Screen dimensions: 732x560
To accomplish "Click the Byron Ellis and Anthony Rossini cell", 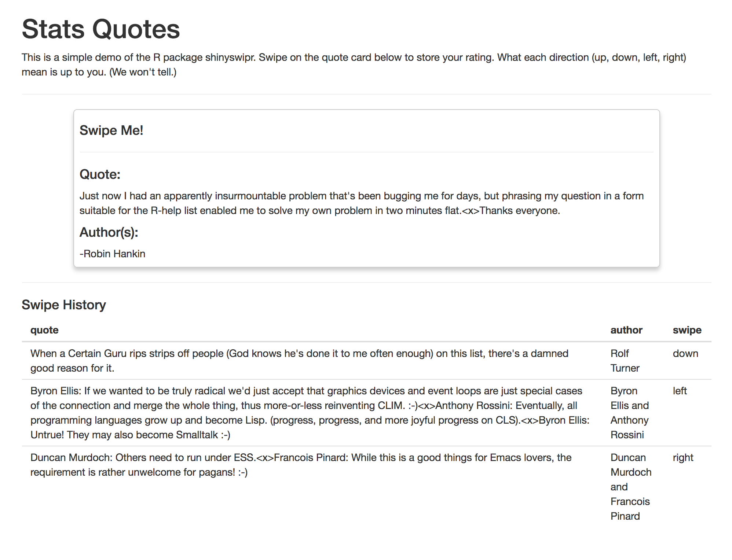I will [x=629, y=413].
